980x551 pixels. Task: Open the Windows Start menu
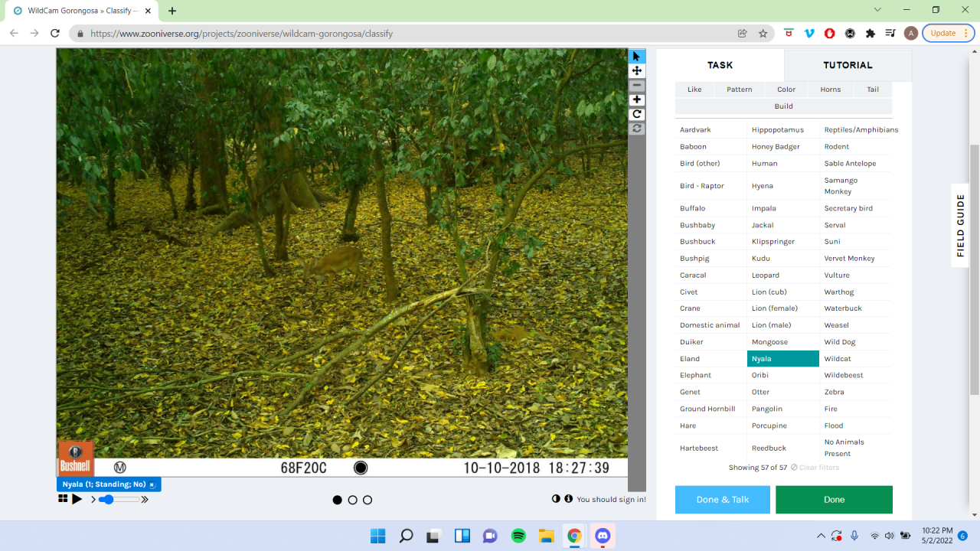[x=378, y=536]
